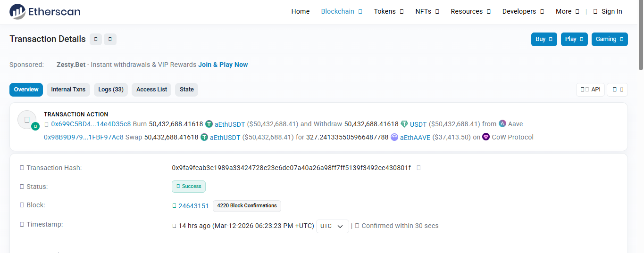
Task: Open aEthUSDT token link in Swap line
Action: (x=225, y=137)
